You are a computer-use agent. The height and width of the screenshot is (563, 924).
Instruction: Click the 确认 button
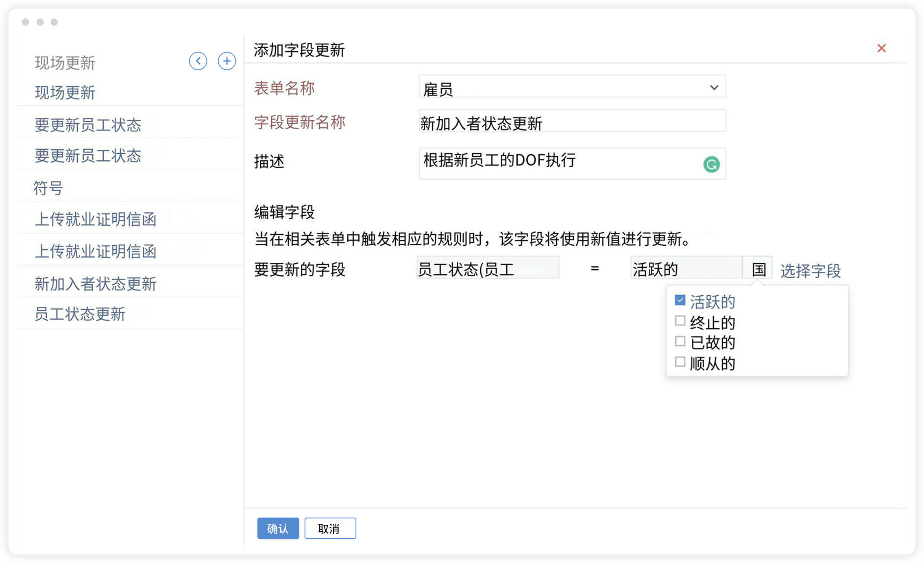(278, 528)
